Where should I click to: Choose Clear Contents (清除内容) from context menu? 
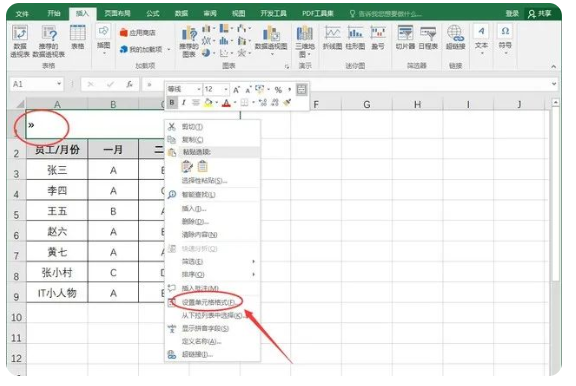click(x=213, y=234)
